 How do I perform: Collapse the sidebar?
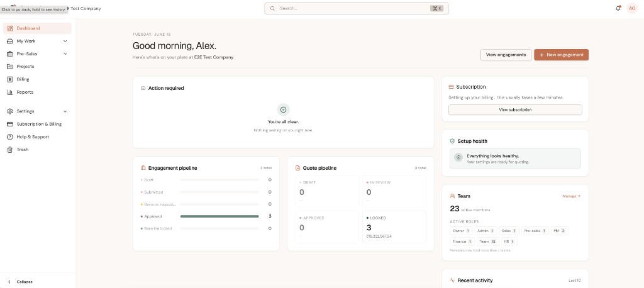pyautogui.click(x=21, y=282)
